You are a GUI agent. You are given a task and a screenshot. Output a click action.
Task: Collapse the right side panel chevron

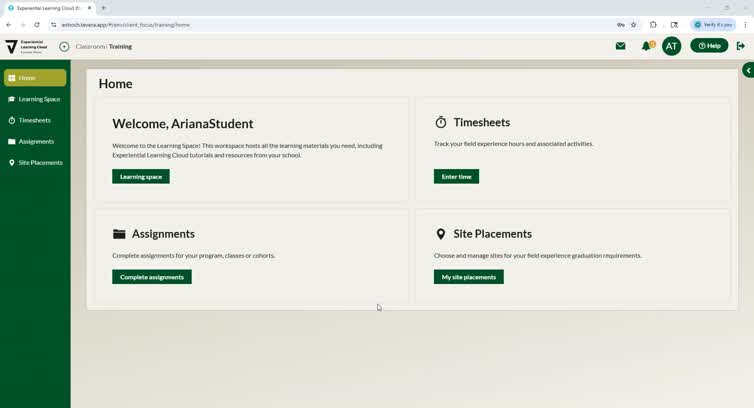coord(748,70)
